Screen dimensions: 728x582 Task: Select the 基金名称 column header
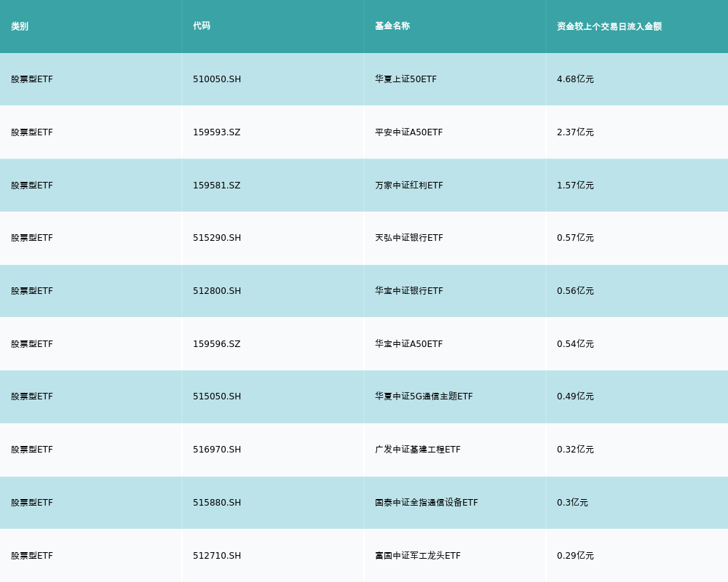[392, 26]
